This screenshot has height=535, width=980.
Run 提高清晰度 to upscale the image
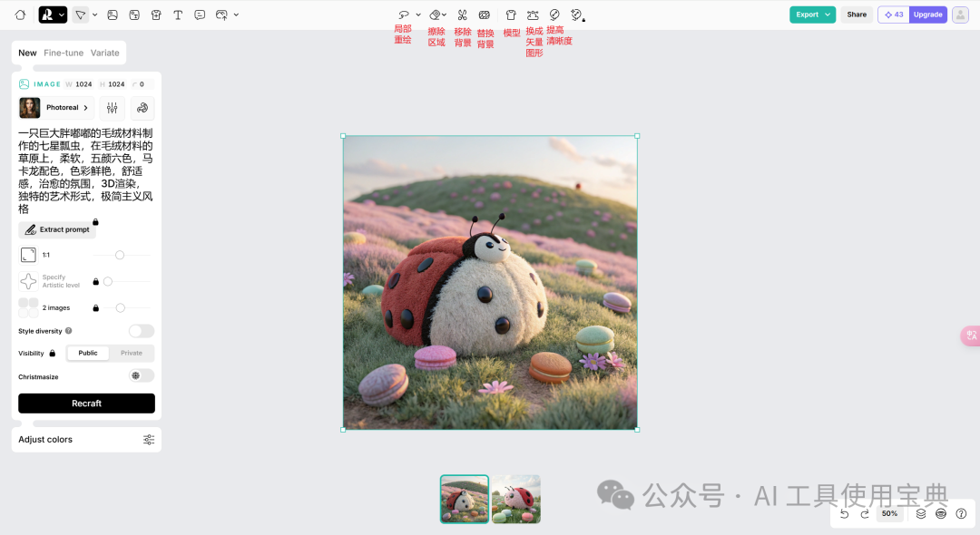tap(554, 15)
